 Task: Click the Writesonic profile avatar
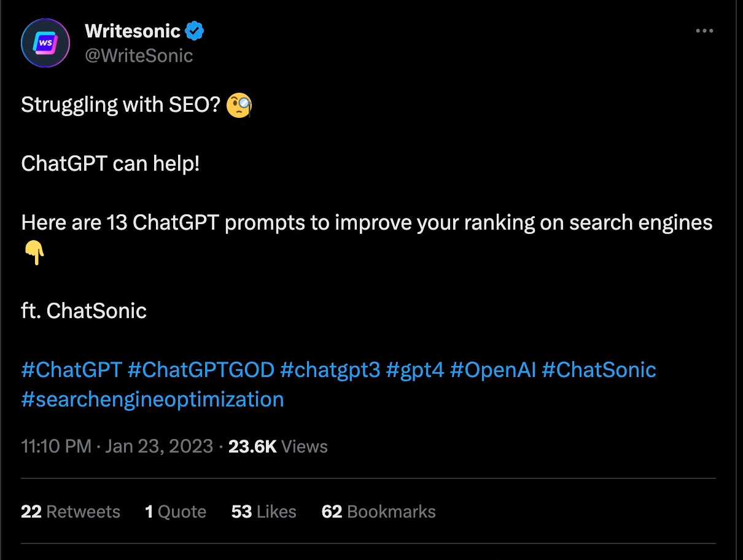[x=44, y=42]
